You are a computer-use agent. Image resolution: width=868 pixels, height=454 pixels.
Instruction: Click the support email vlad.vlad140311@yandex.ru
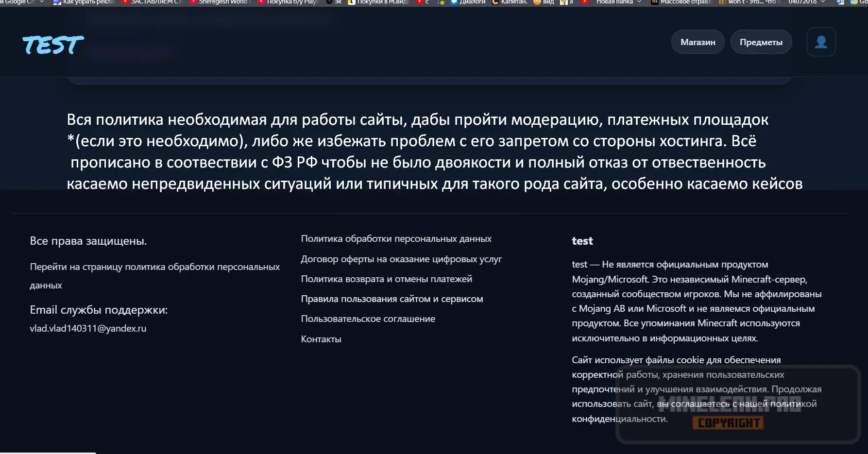click(x=88, y=329)
